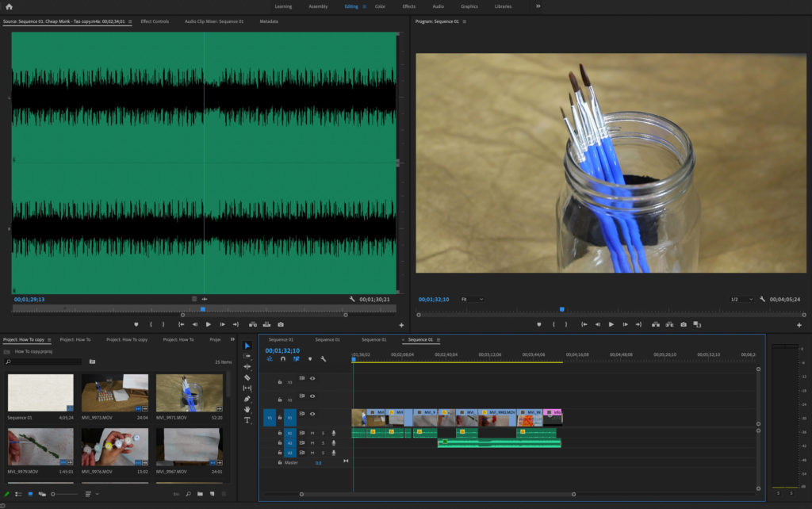The height and width of the screenshot is (509, 812).
Task: Play the Source monitor clip
Action: tap(209, 324)
